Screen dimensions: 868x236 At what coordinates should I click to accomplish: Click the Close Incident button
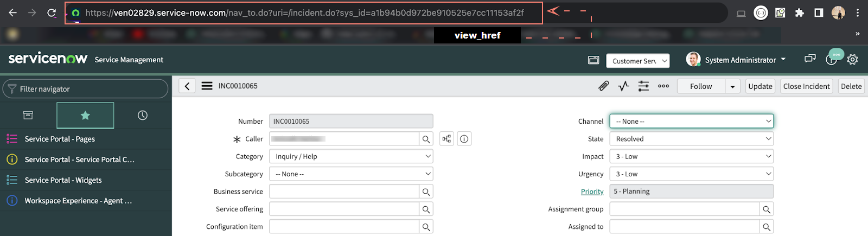pos(806,87)
